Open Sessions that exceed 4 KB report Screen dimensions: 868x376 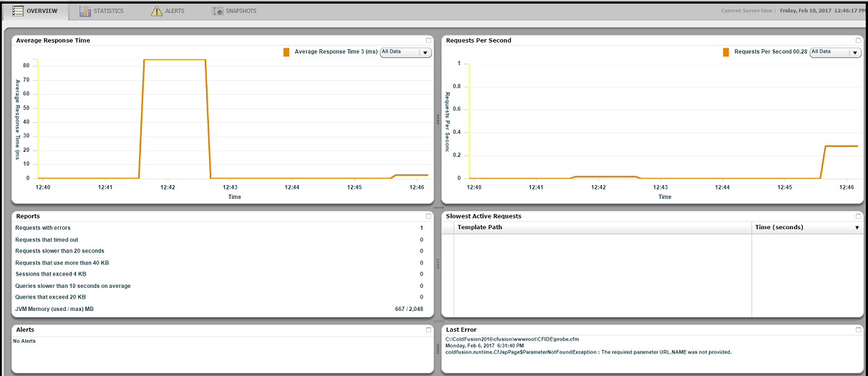219,274
